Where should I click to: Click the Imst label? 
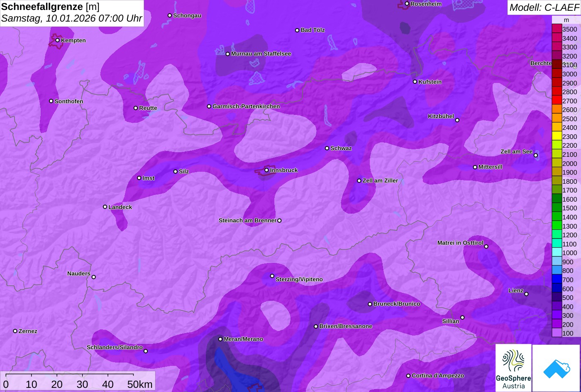[149, 178]
